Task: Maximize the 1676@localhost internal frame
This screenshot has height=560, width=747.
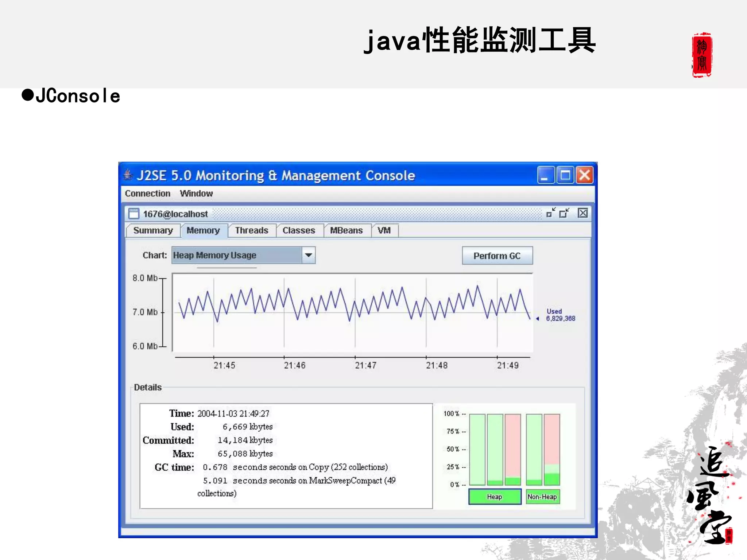Action: pyautogui.click(x=565, y=213)
